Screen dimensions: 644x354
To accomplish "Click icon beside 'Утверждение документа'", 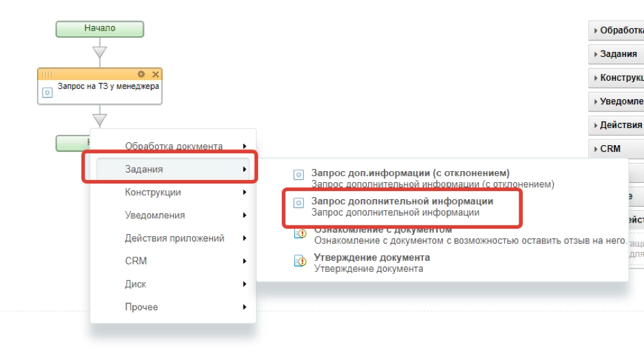I will tap(300, 261).
